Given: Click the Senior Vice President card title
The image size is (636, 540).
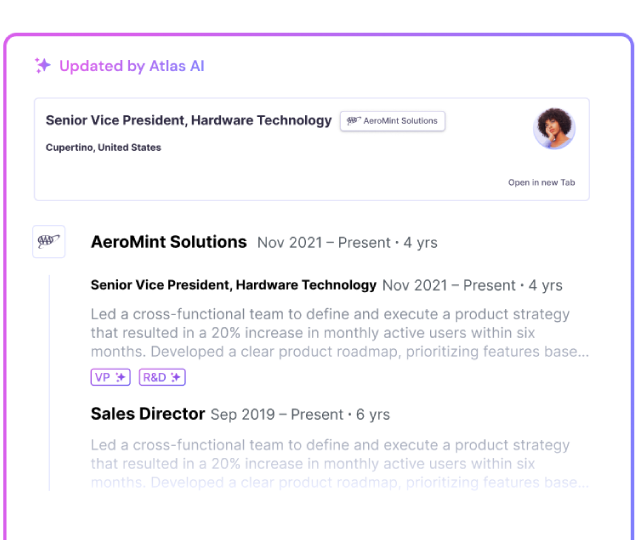Looking at the screenshot, I should (188, 120).
